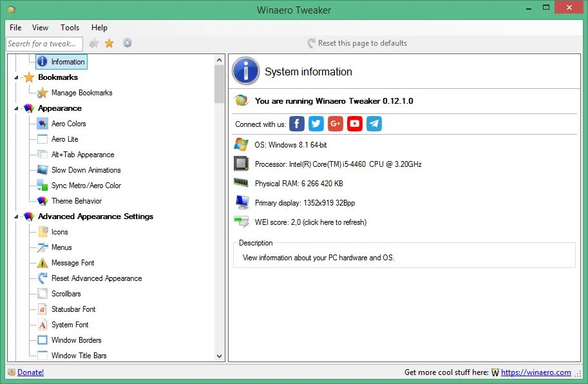The image size is (588, 384).
Task: Click the Physical RAM: 6 266 420 KB text
Action: tap(299, 184)
